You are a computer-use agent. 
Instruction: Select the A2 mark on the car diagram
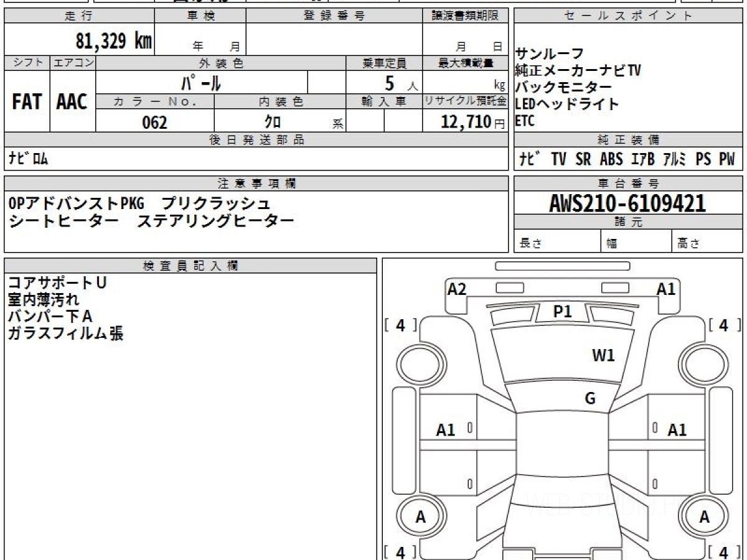(457, 289)
